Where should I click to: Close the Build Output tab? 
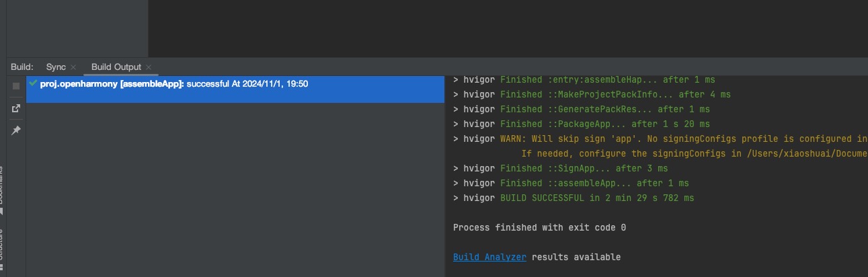(149, 67)
